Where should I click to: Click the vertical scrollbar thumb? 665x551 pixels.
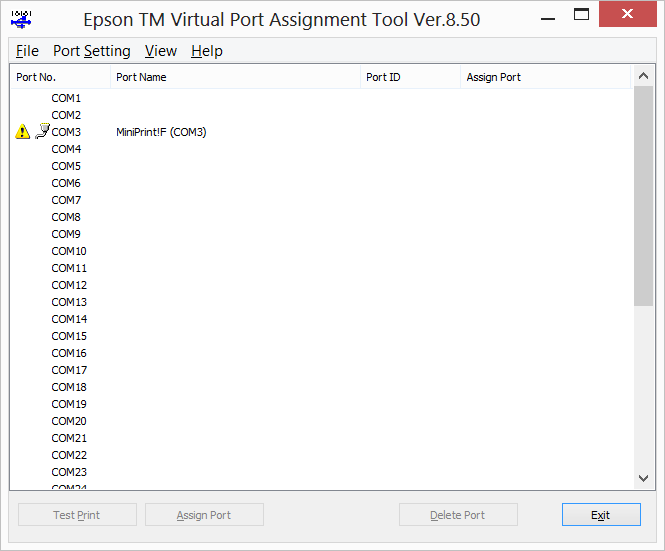pyautogui.click(x=643, y=196)
